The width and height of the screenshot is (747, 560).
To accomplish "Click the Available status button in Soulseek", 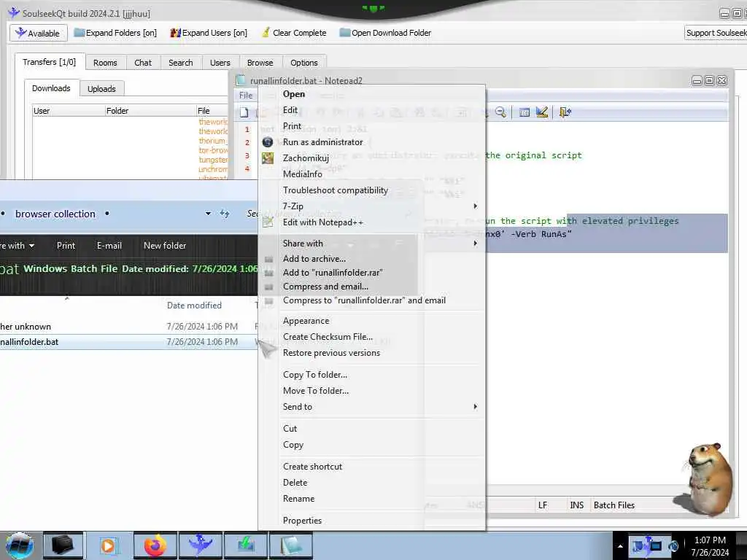I will coord(38,33).
